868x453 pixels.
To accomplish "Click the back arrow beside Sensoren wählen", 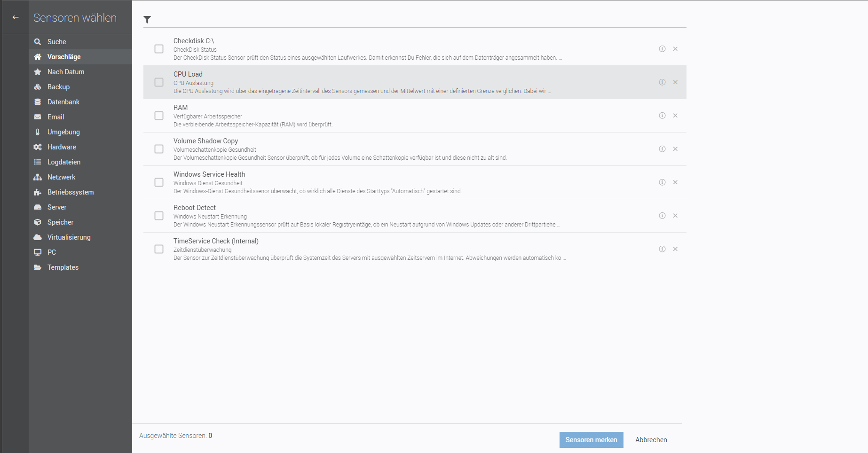I will [16, 17].
